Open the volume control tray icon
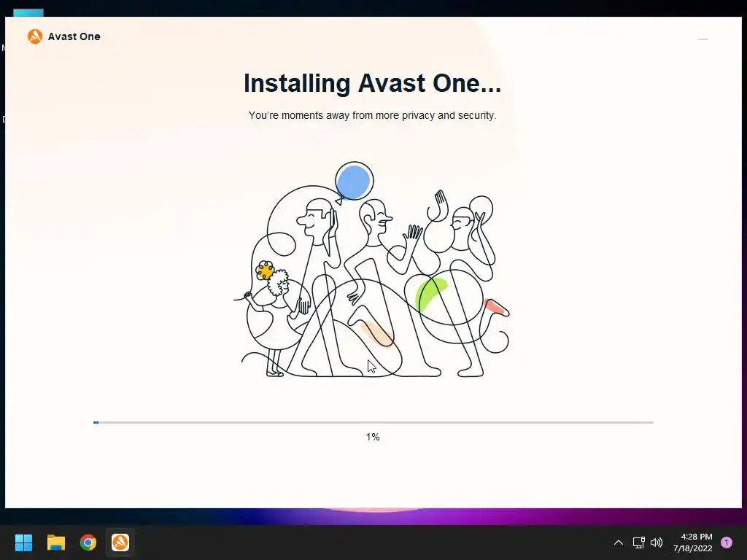This screenshot has width=747, height=560. tap(657, 542)
